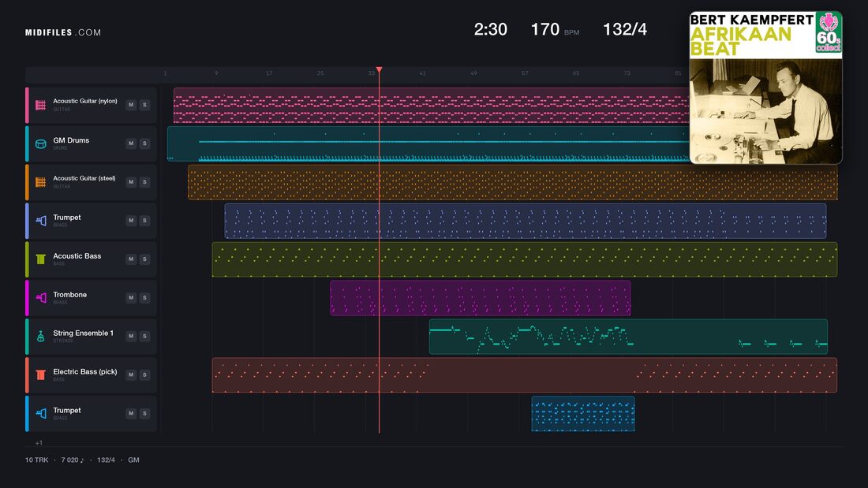
Task: Click the red playhead marker
Action: pyautogui.click(x=380, y=69)
